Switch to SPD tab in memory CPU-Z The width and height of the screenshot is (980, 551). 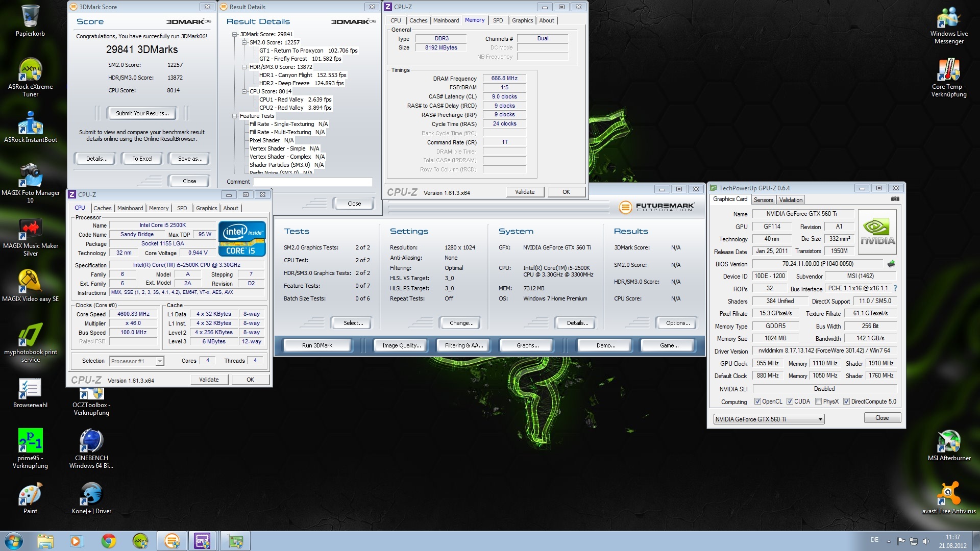[498, 20]
